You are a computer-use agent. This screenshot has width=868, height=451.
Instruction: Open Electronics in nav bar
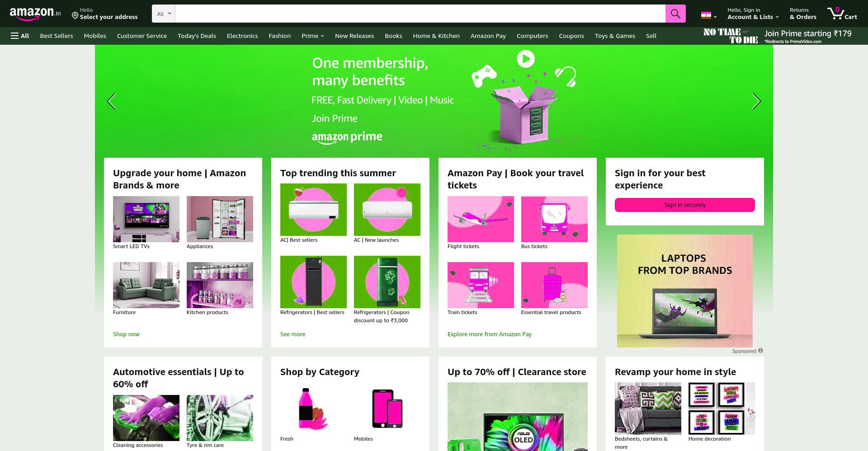242,36
